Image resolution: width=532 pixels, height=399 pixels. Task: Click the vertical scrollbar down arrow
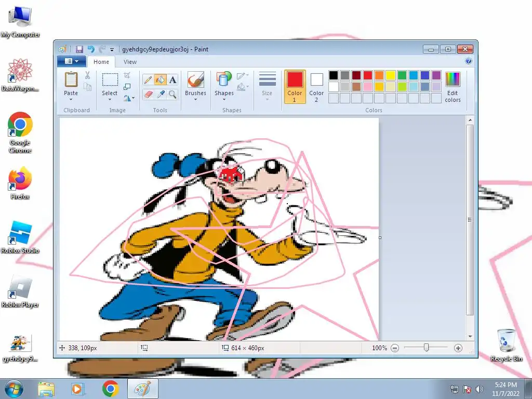pos(470,337)
